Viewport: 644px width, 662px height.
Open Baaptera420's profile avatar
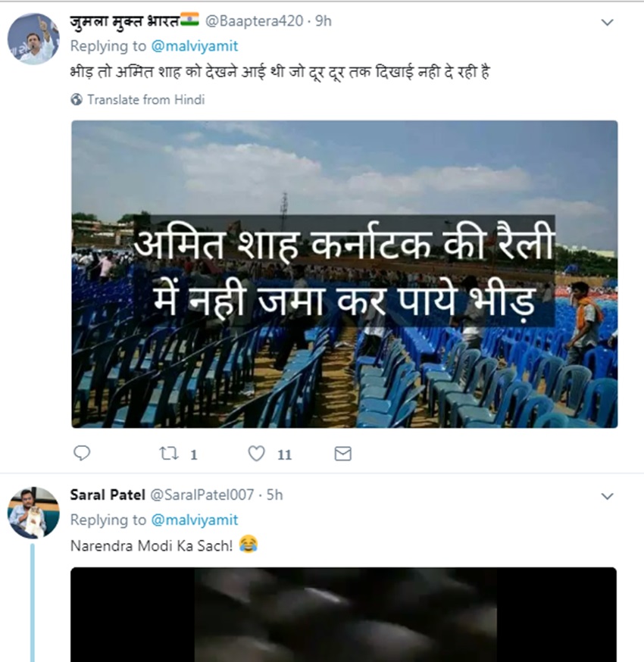pyautogui.click(x=33, y=39)
